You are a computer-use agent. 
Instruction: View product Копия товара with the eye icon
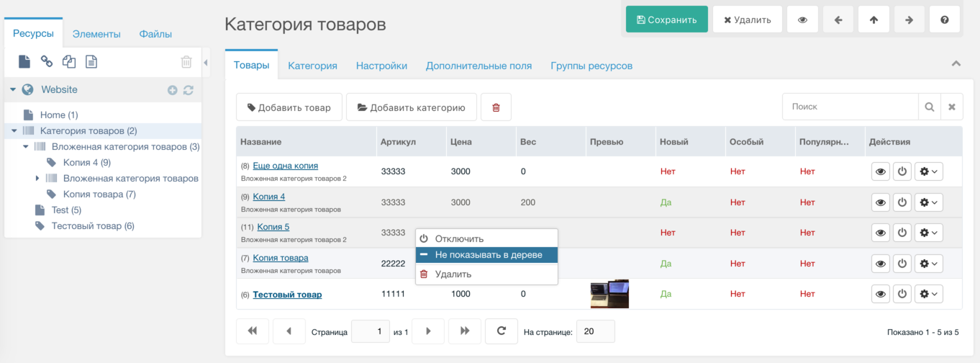(x=880, y=264)
